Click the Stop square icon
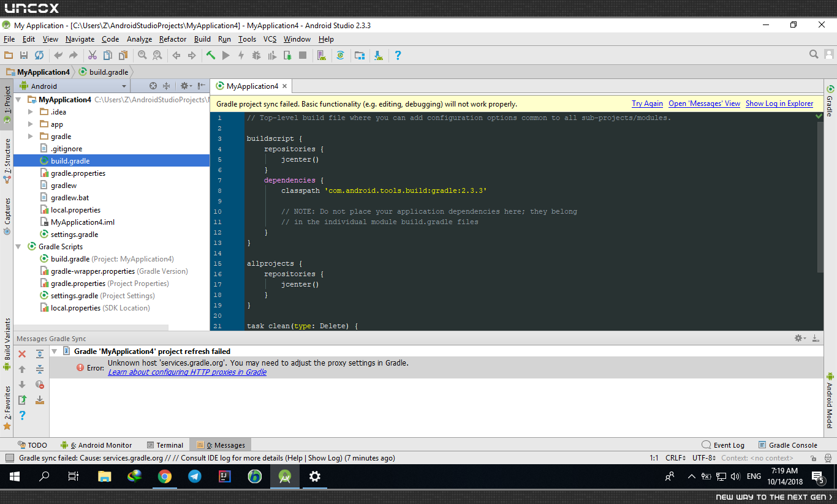The image size is (837, 504). [x=303, y=55]
